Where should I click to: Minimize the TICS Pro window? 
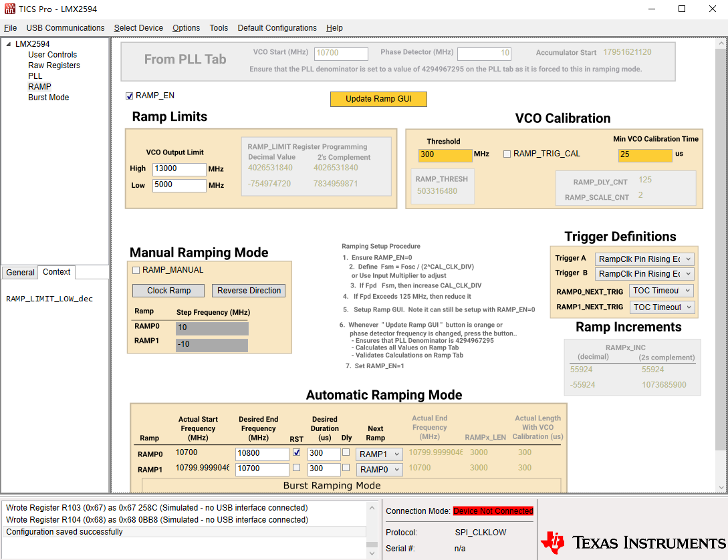[x=652, y=9]
